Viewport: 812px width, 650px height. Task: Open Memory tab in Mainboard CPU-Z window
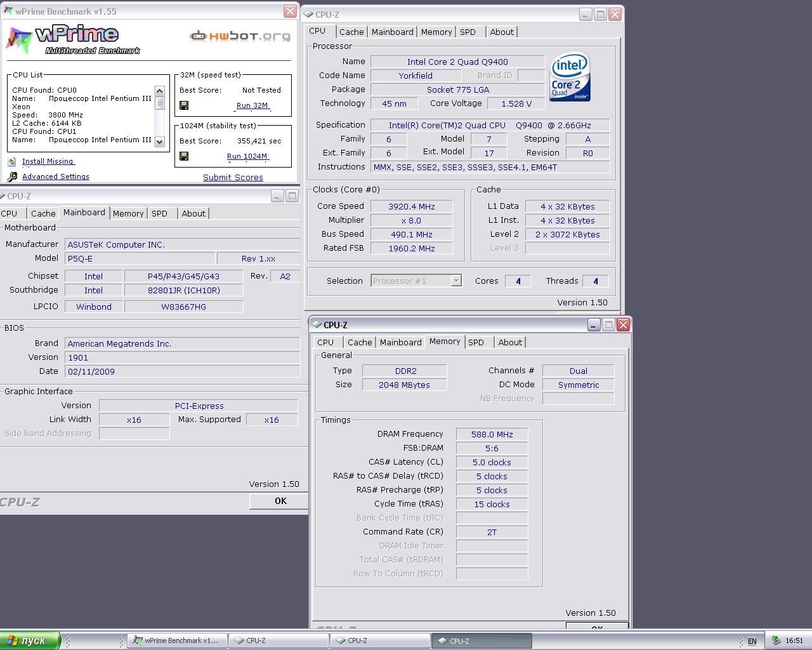click(128, 213)
